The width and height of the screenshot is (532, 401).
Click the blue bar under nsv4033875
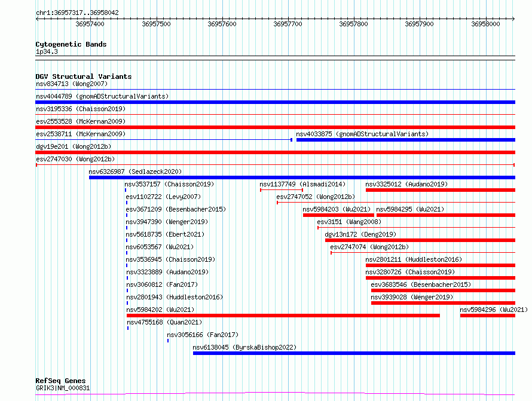tap(406, 140)
